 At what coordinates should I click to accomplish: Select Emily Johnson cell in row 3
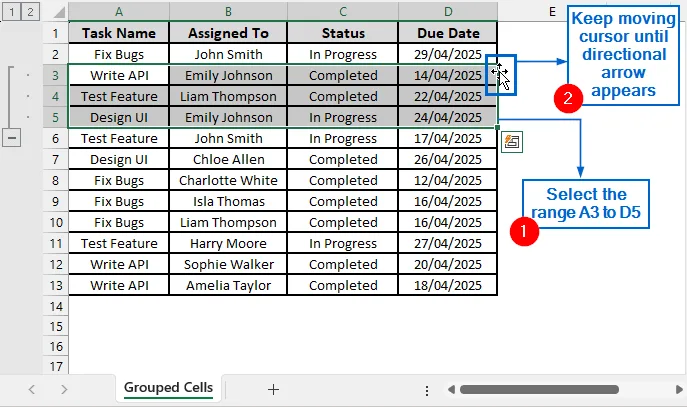coord(228,75)
